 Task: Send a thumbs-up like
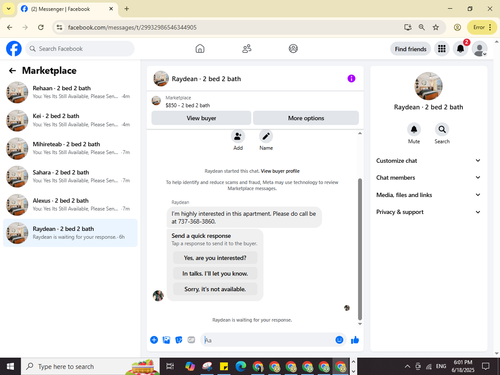tap(355, 340)
